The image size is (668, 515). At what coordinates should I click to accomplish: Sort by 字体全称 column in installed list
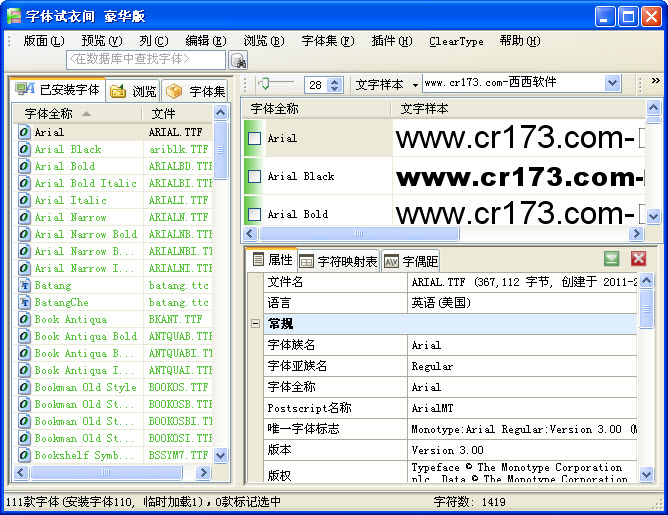pos(77,114)
